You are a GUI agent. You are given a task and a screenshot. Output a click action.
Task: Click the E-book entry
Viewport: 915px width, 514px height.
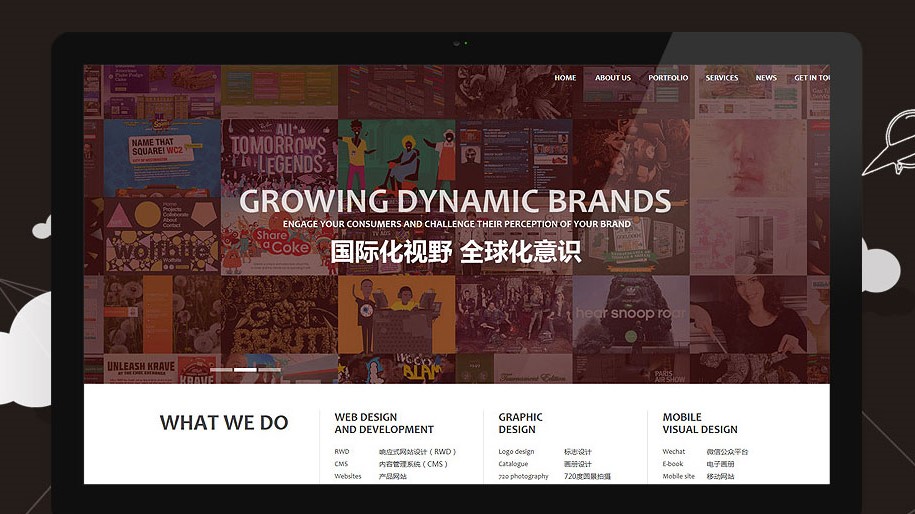(x=673, y=464)
